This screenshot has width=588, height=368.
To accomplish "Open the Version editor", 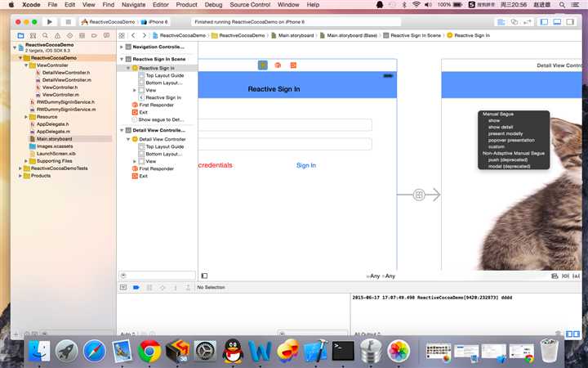I will click(x=528, y=21).
